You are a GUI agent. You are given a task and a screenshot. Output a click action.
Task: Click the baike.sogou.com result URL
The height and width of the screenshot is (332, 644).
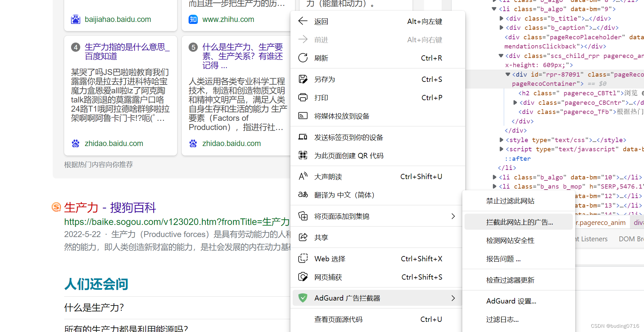point(177,222)
